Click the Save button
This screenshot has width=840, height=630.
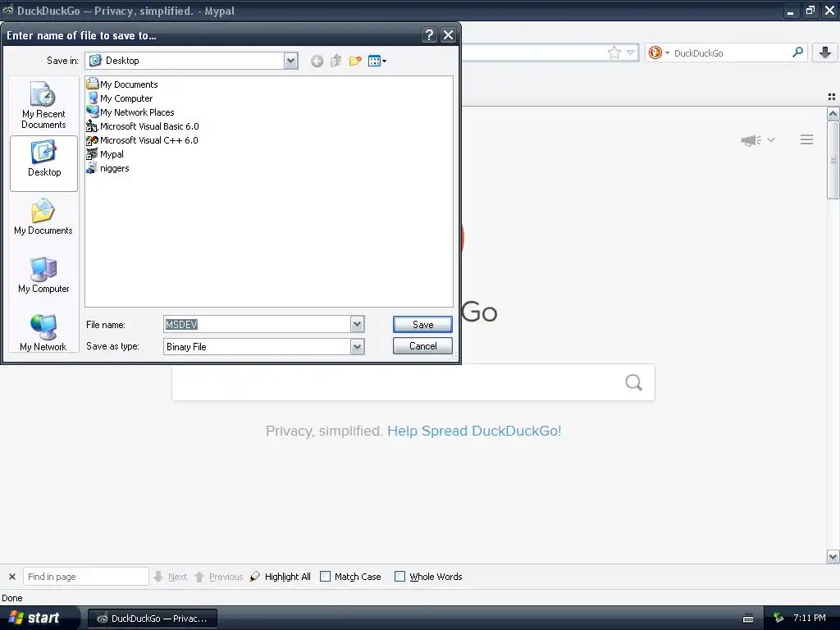422,324
